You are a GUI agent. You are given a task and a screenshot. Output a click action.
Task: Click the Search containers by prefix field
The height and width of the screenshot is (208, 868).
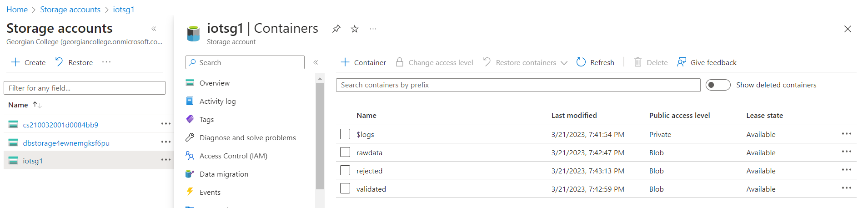coord(518,85)
